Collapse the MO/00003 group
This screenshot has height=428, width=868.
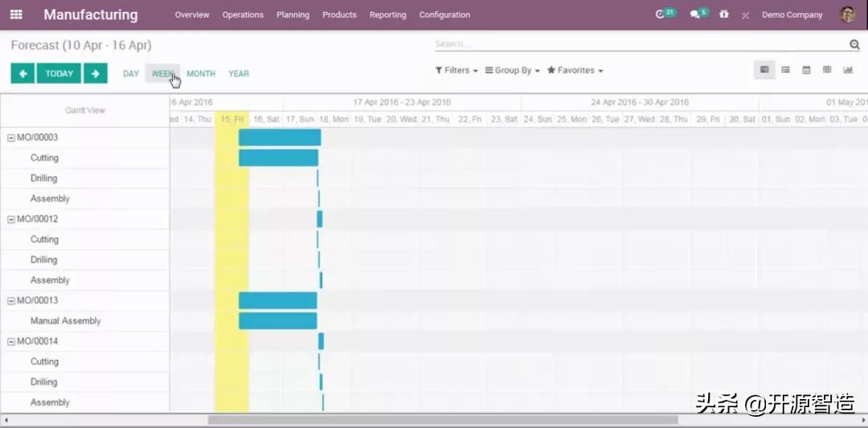coord(10,137)
